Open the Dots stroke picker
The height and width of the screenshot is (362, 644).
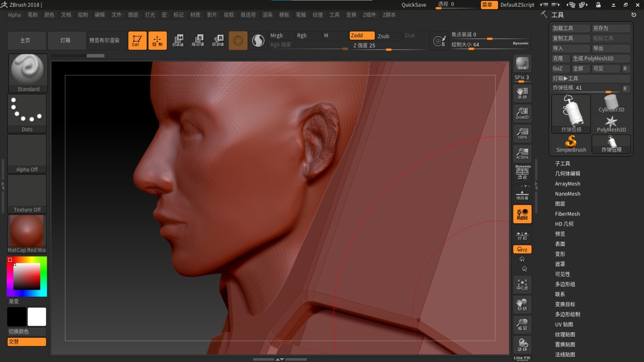pyautogui.click(x=27, y=114)
